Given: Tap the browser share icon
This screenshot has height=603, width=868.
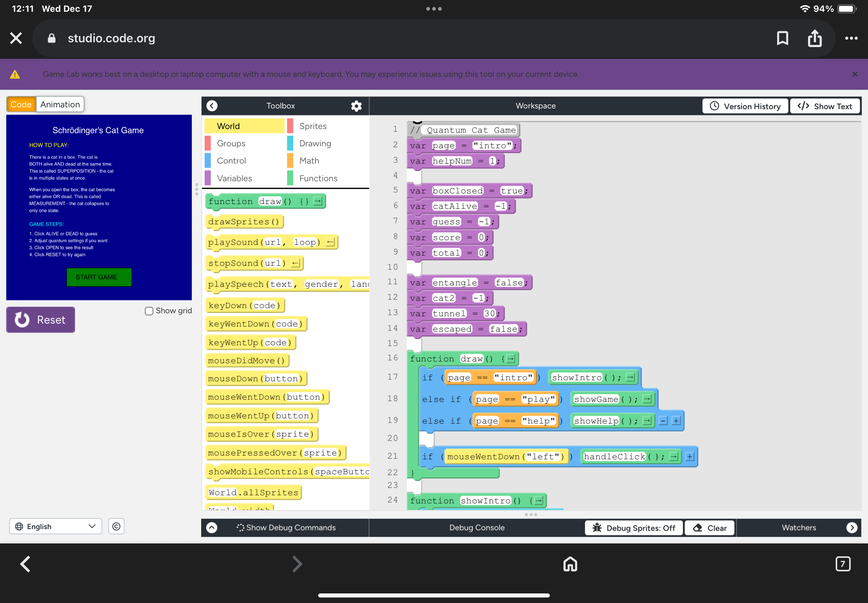Looking at the screenshot, I should 814,38.
